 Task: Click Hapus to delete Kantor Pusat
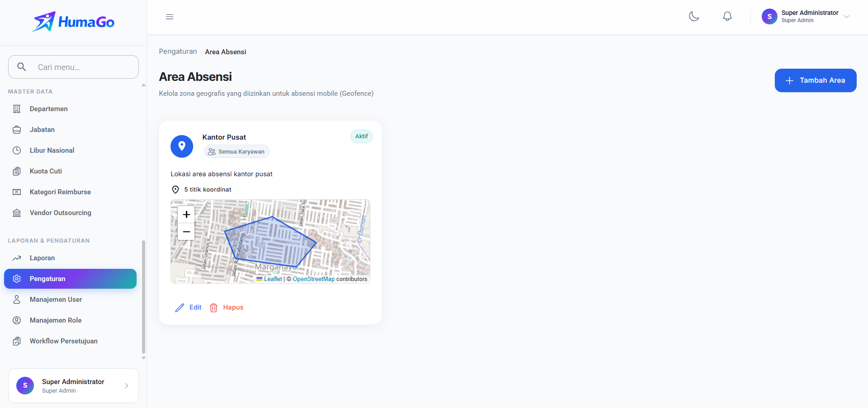[227, 308]
